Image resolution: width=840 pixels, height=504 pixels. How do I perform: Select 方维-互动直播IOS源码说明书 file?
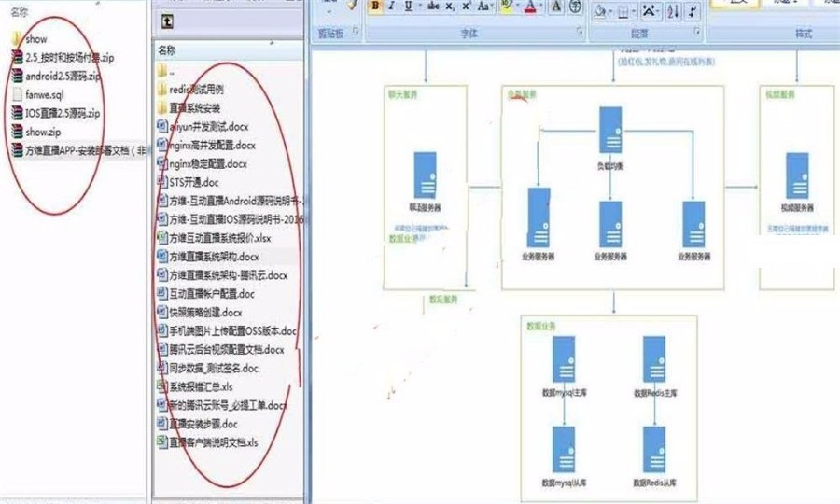click(x=231, y=219)
